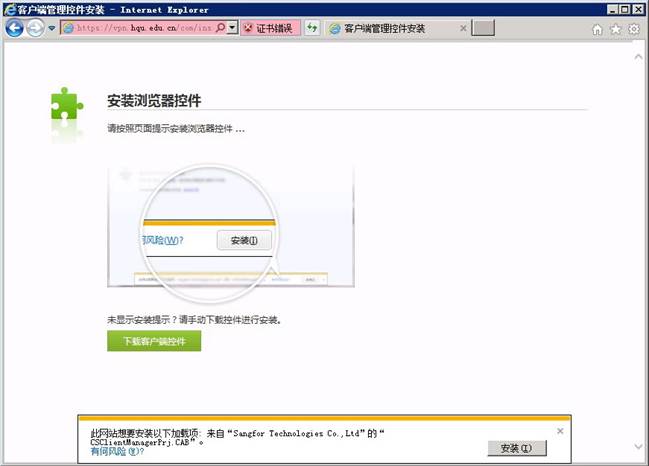Click the browser Back arrow button
649x466 pixels.
(14, 28)
